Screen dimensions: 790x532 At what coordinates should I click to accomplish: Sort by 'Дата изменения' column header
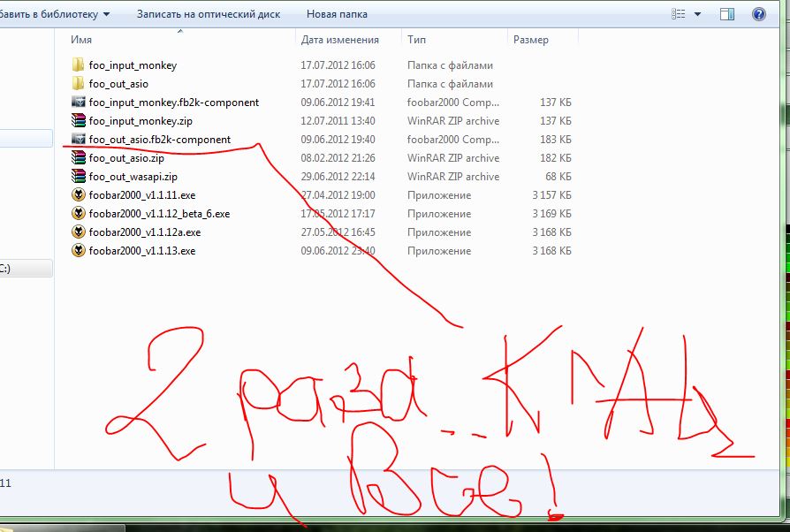click(x=339, y=40)
